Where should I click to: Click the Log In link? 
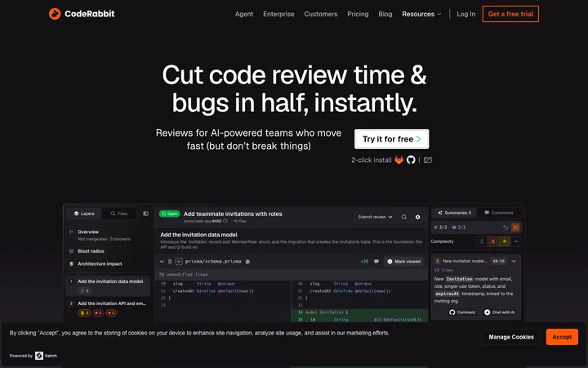[465, 14]
